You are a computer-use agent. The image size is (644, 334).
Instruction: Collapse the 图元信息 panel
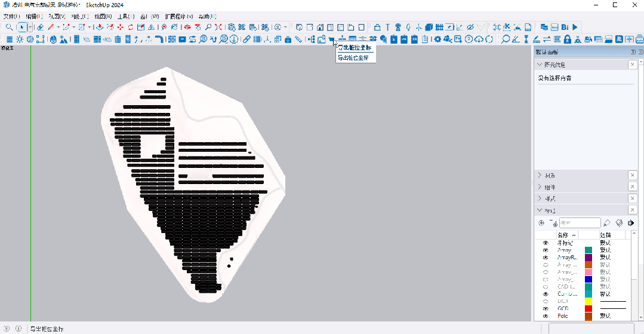540,65
